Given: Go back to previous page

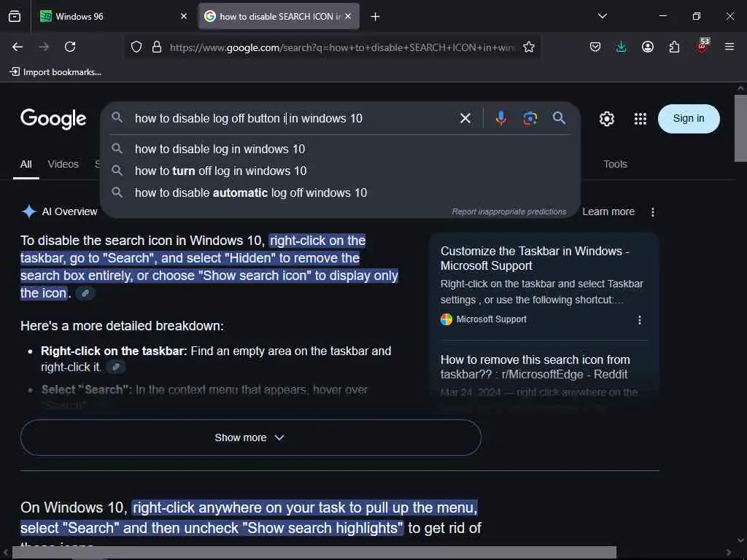Looking at the screenshot, I should (18, 47).
